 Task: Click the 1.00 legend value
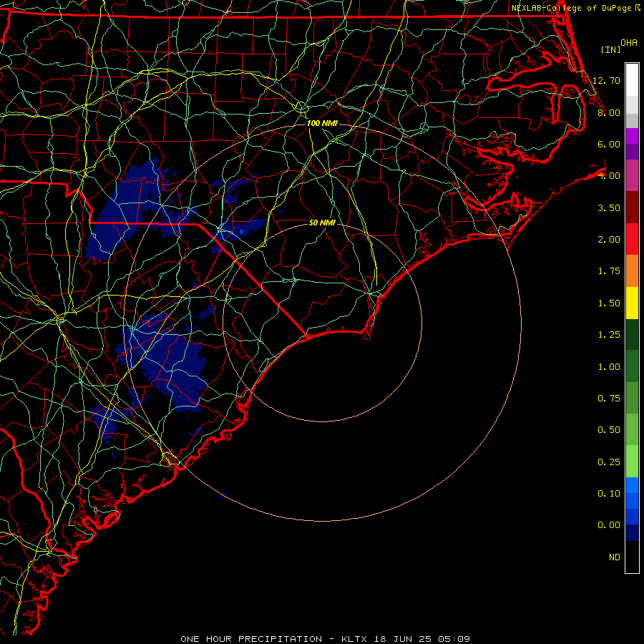coord(609,367)
